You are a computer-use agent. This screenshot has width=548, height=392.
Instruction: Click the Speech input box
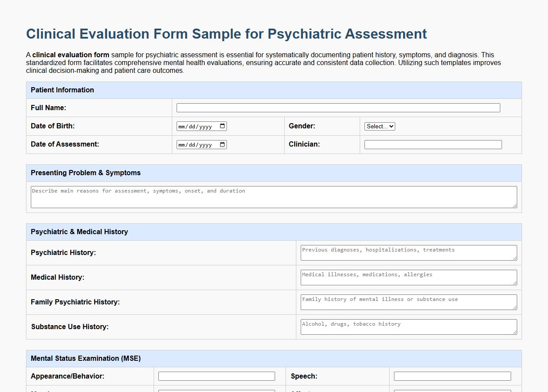pos(453,376)
